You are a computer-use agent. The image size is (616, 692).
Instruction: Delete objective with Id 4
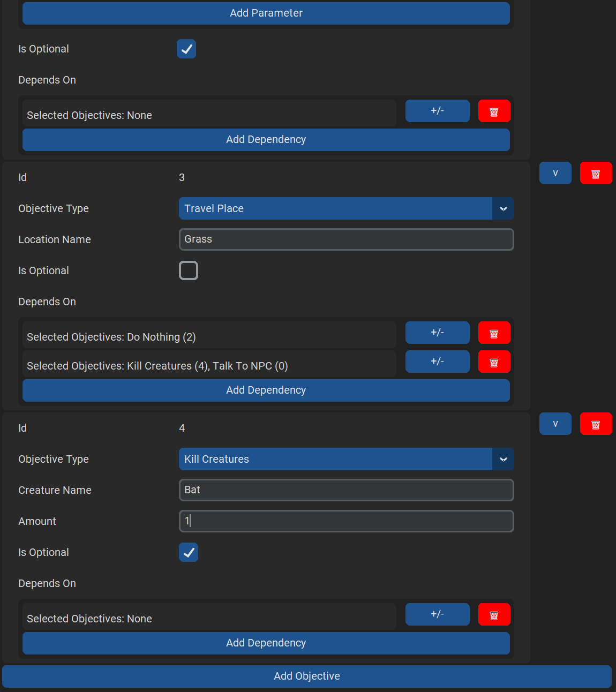coord(596,424)
